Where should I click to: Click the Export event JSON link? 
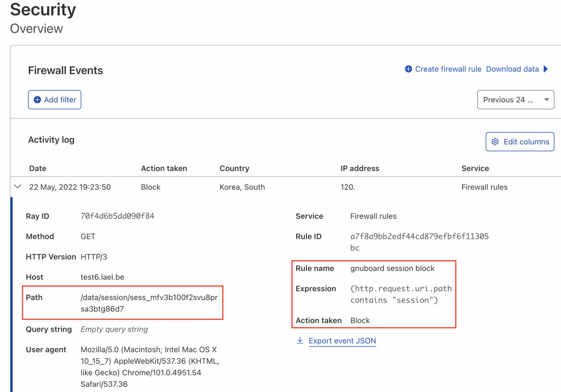(x=342, y=341)
